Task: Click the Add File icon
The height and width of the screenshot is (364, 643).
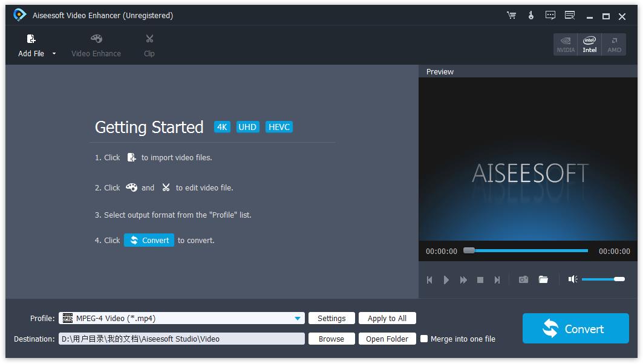Action: (30, 38)
